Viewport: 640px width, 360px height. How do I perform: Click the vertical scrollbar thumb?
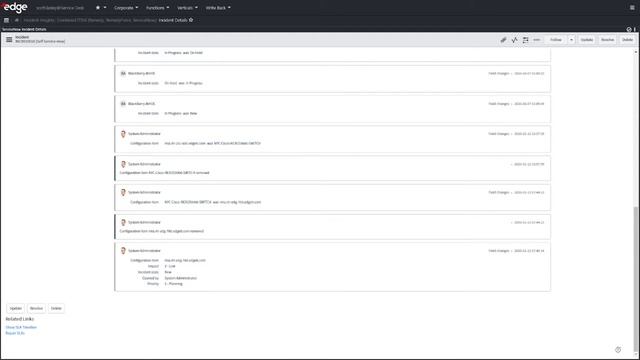(636, 278)
